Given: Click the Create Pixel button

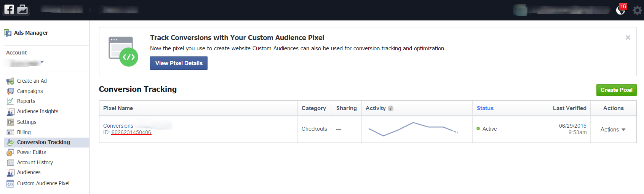Looking at the screenshot, I should pyautogui.click(x=616, y=90).
